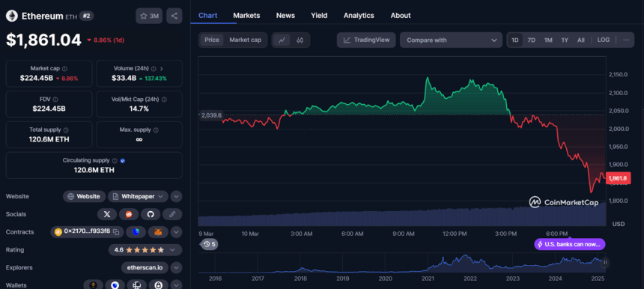
Task: Expand more Contracts chevron
Action: pos(176,232)
